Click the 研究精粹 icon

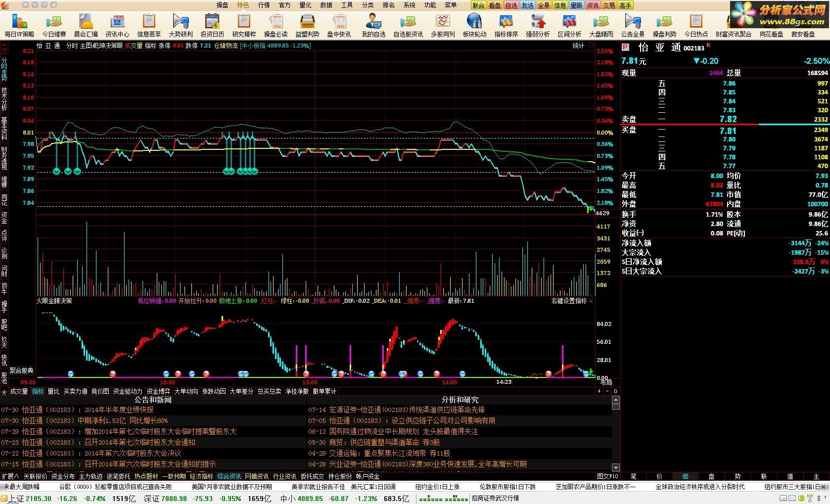pos(244,25)
